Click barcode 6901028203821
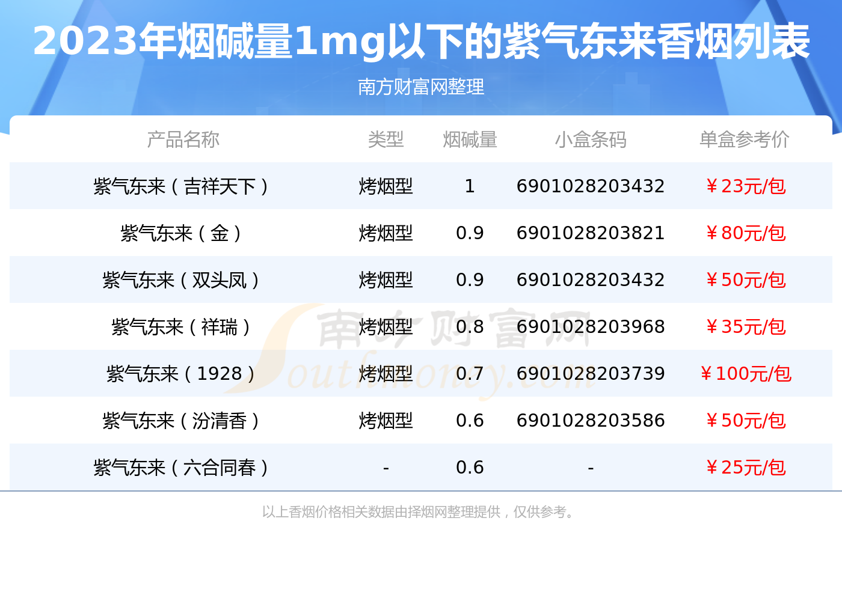 (x=591, y=233)
